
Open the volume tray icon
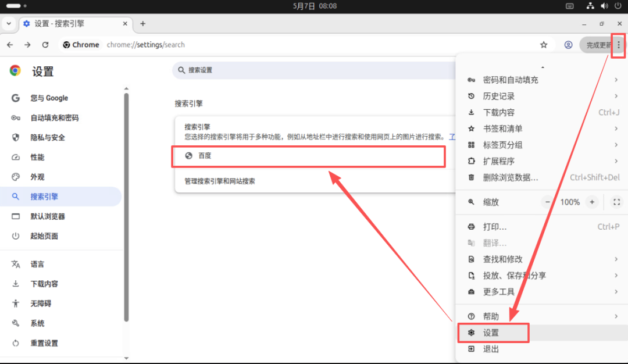click(604, 6)
